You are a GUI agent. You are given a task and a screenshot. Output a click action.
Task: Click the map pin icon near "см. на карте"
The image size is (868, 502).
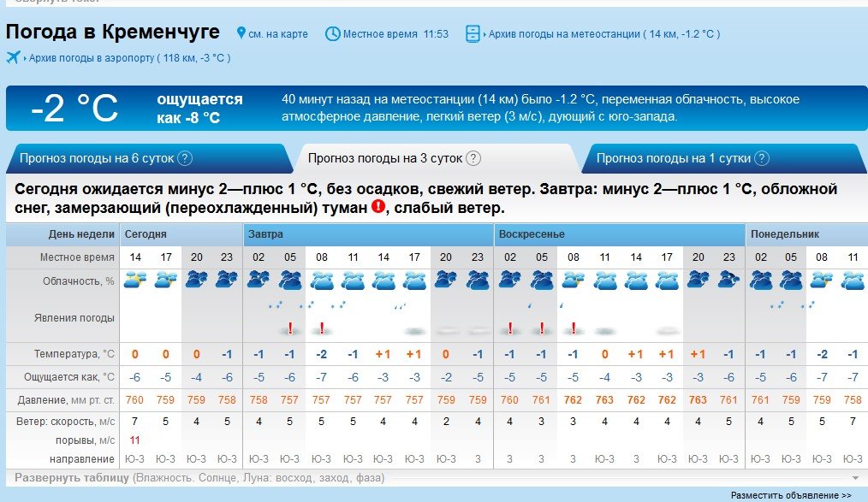[x=240, y=34]
